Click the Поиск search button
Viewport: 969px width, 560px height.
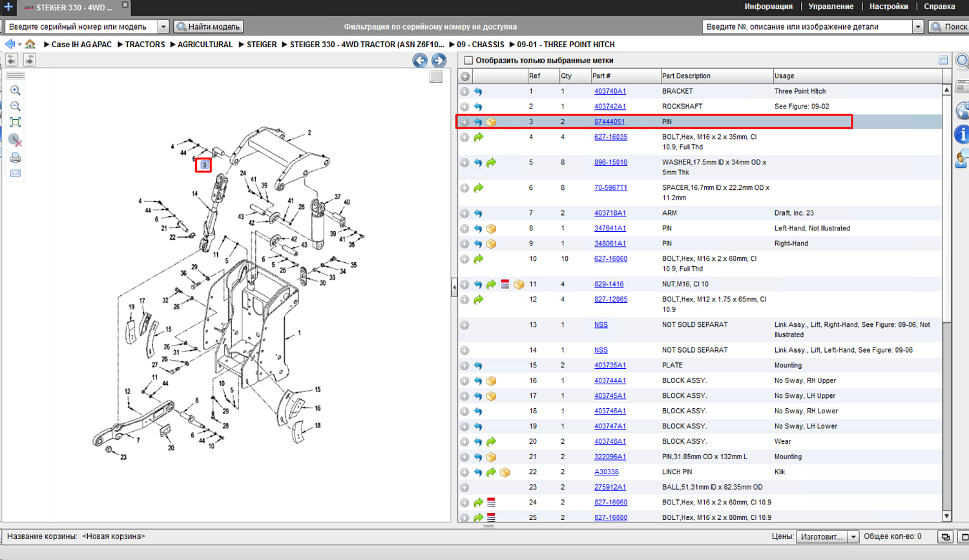950,27
